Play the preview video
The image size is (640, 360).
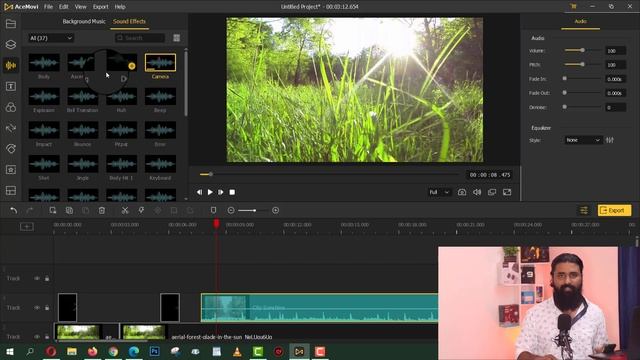tap(210, 192)
